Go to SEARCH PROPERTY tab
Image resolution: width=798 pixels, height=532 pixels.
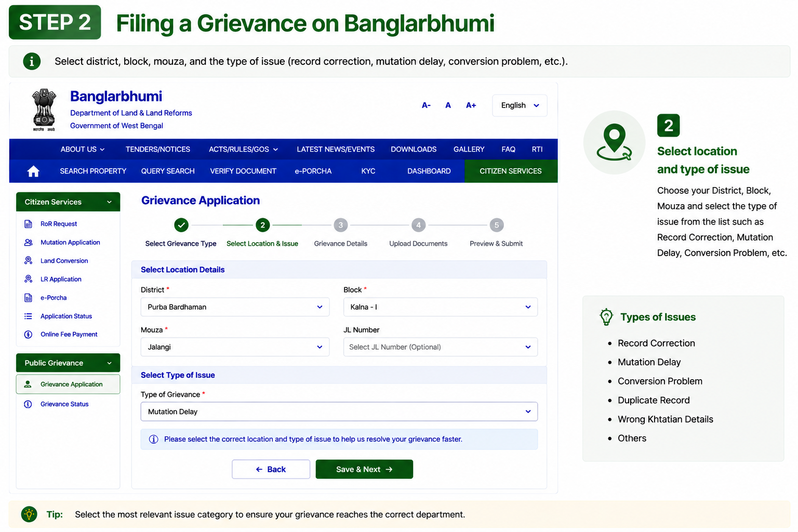pos(93,171)
